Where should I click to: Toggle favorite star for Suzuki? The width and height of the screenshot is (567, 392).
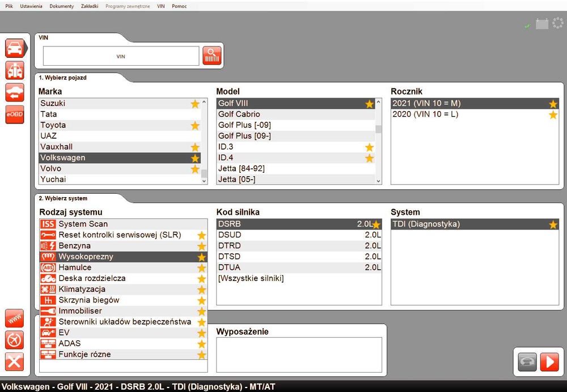(195, 104)
